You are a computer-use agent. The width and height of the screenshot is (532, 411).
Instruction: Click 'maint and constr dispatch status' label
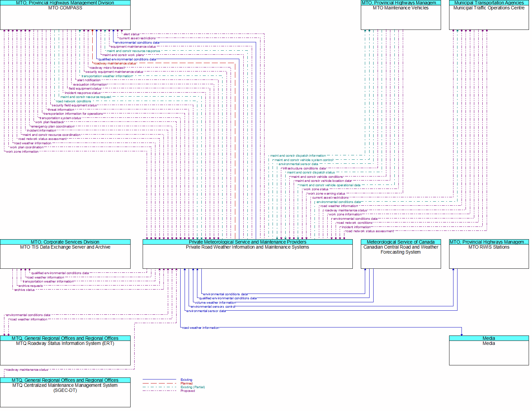[311, 172]
